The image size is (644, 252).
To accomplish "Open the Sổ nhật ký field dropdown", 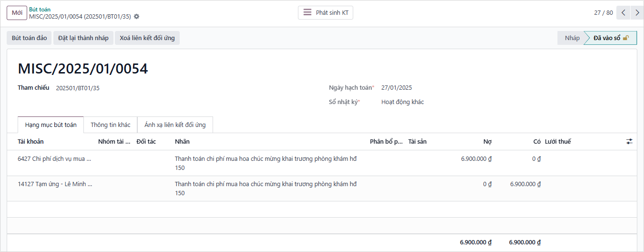I will (x=402, y=102).
